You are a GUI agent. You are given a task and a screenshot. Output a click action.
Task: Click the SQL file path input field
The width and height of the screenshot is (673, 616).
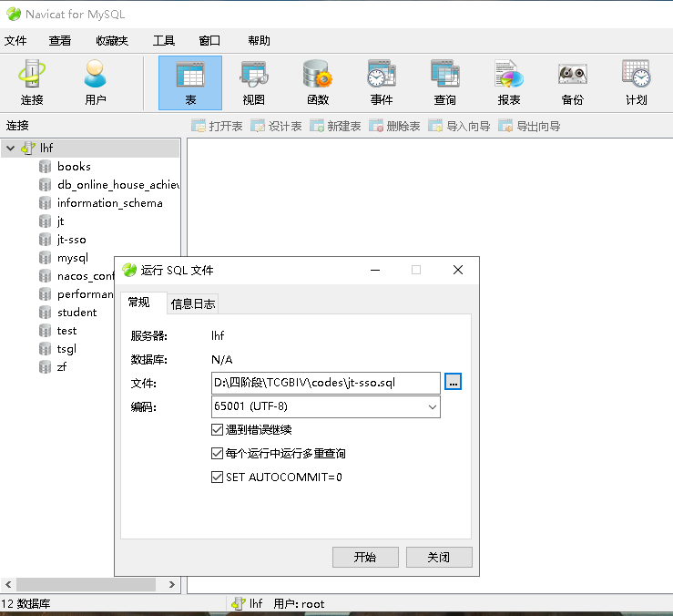pyautogui.click(x=326, y=383)
